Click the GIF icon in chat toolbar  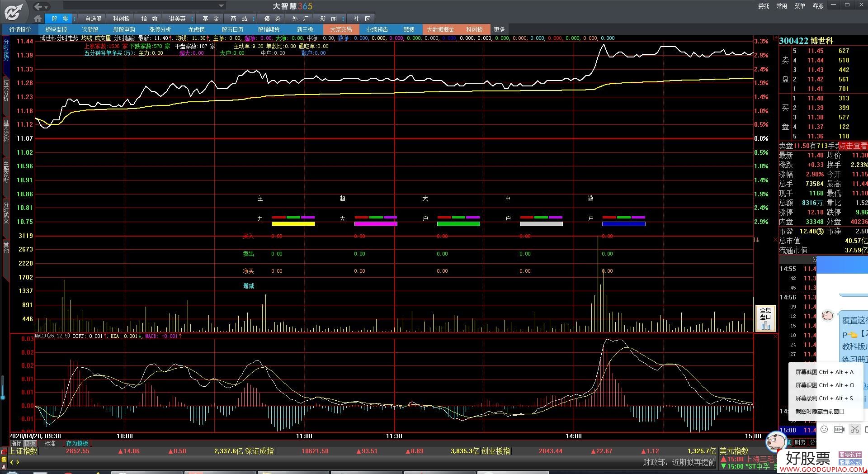[839, 429]
